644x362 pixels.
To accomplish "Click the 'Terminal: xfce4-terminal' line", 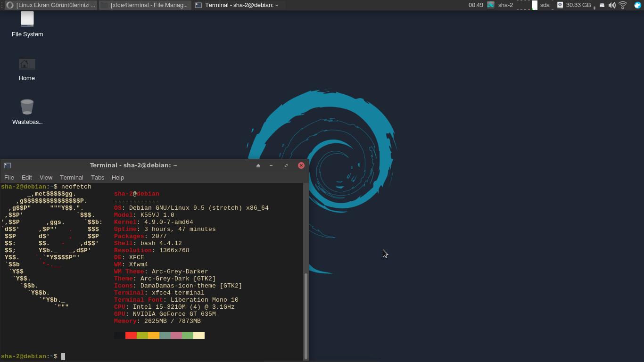I will click(x=159, y=293).
